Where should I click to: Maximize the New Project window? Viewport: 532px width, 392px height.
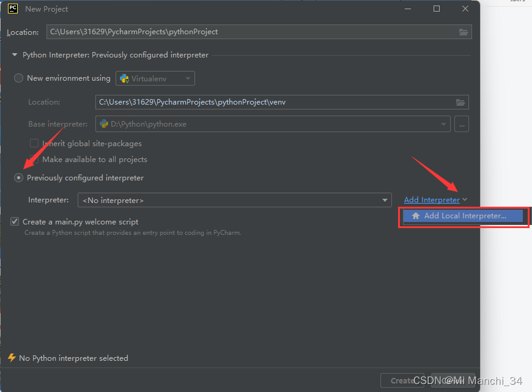(437, 9)
